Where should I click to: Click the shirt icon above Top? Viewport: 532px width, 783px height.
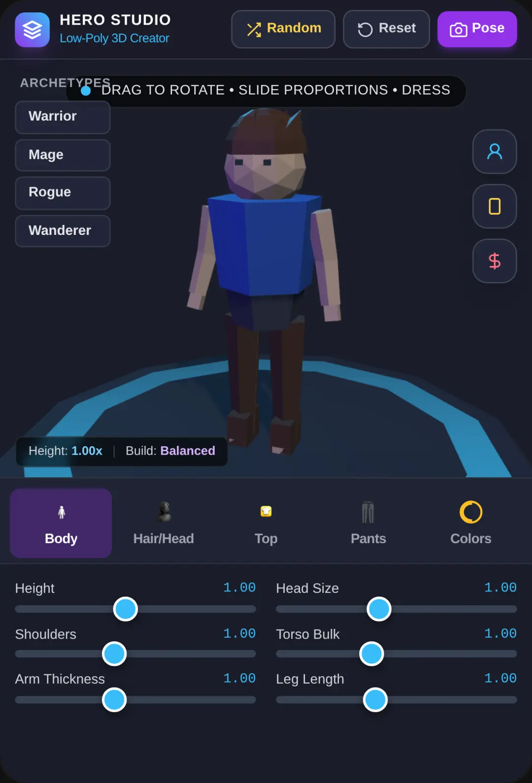(x=266, y=512)
